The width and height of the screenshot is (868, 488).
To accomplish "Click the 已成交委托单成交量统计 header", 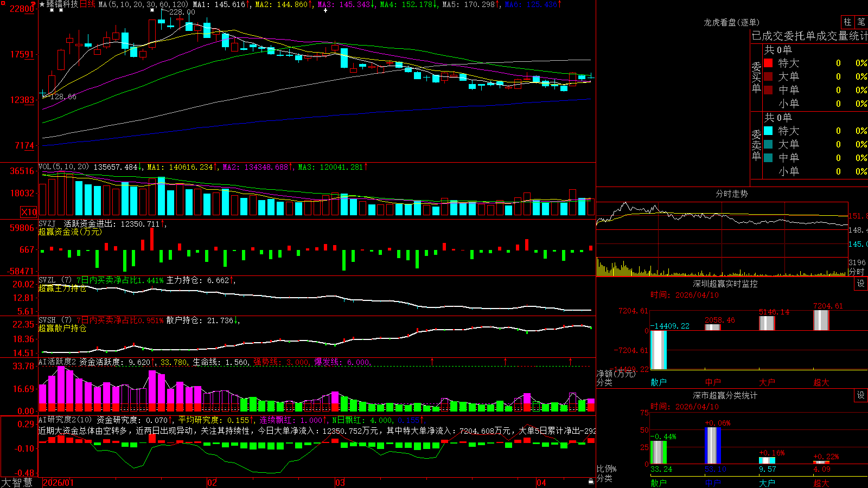I will coord(809,36).
